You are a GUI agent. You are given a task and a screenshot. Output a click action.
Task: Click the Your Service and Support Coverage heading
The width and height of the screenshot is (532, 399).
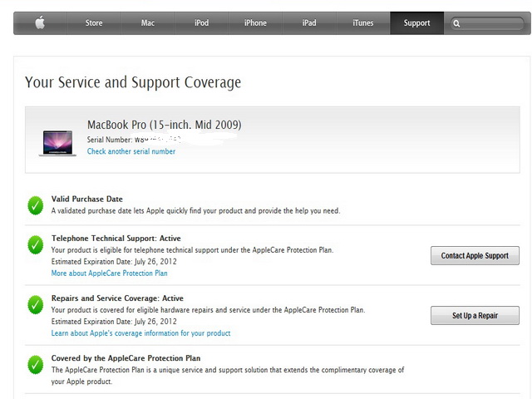(x=133, y=82)
